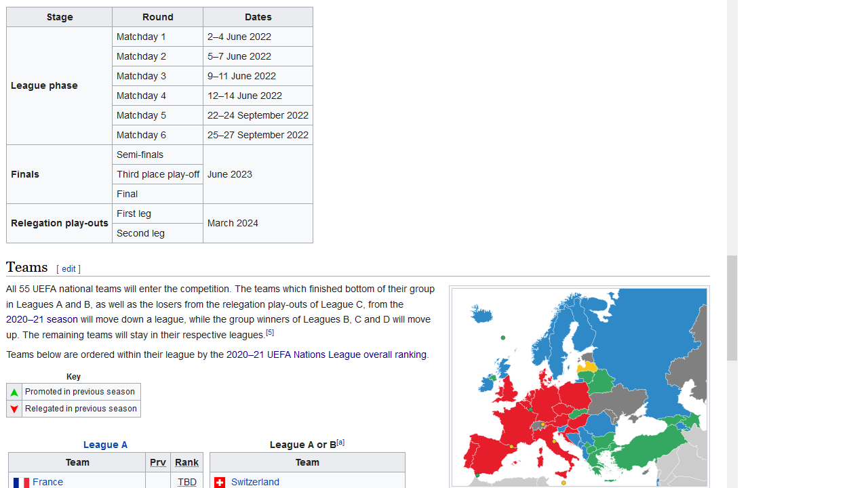Click the 25–27 September 2022 date cell

(258, 135)
